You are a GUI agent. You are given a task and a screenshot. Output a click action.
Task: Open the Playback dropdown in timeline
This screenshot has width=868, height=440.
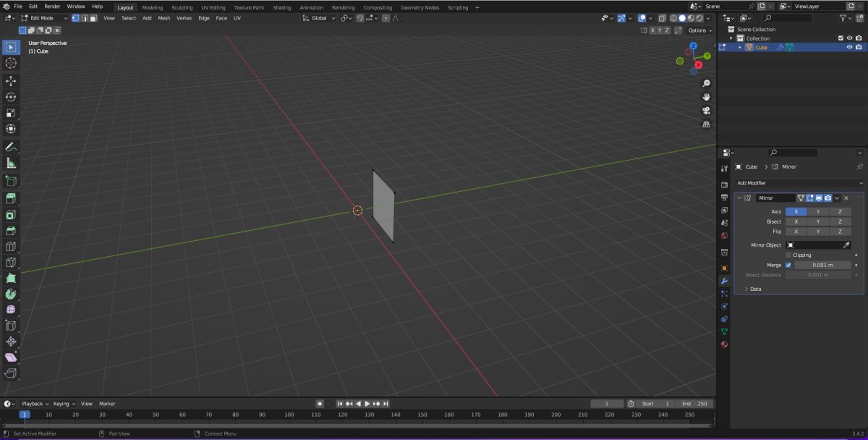tap(35, 404)
